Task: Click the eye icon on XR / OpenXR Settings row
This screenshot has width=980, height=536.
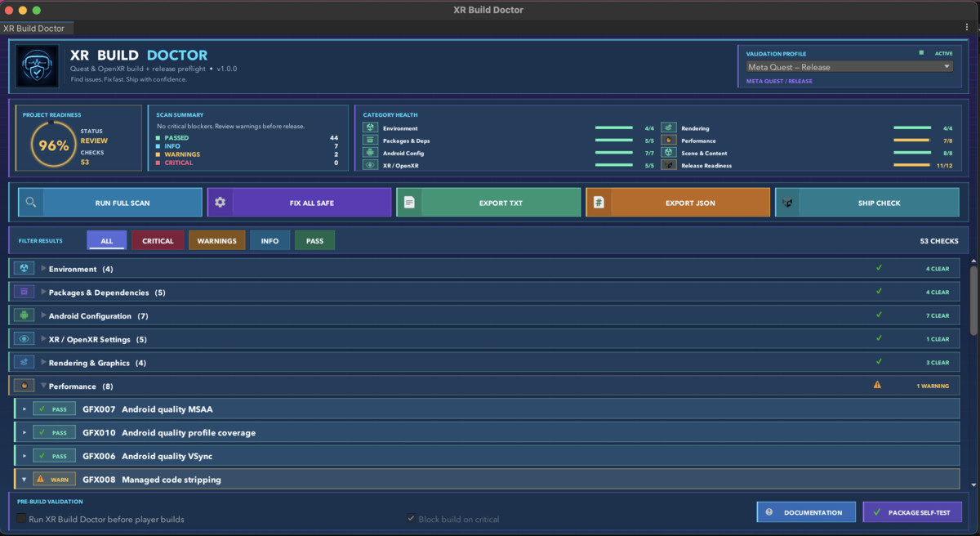Action: tap(24, 339)
